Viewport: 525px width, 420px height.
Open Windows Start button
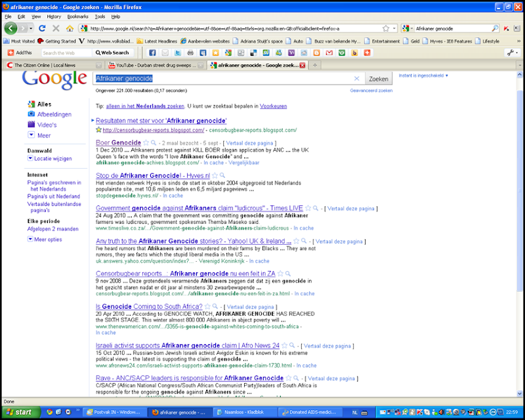point(22,412)
